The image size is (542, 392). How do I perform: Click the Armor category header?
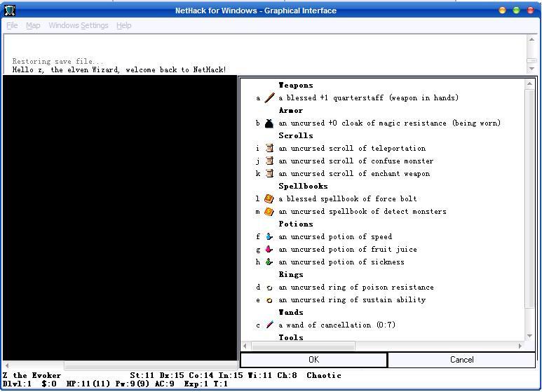[x=291, y=111]
